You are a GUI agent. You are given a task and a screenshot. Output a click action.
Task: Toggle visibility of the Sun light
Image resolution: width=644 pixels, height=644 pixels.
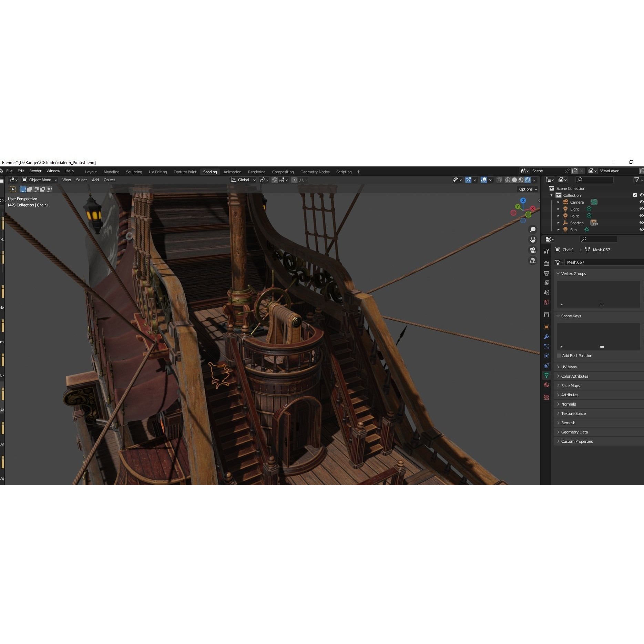point(641,230)
